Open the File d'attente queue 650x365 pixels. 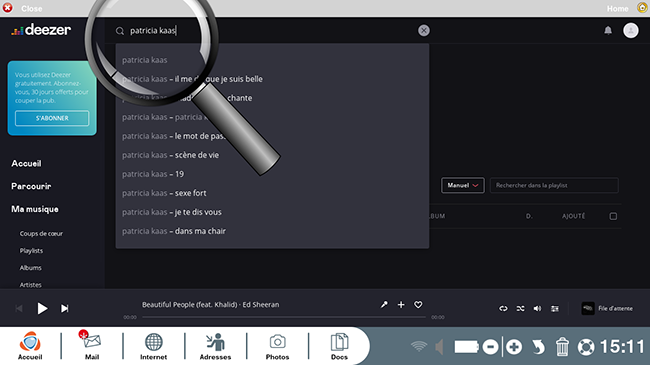point(607,308)
